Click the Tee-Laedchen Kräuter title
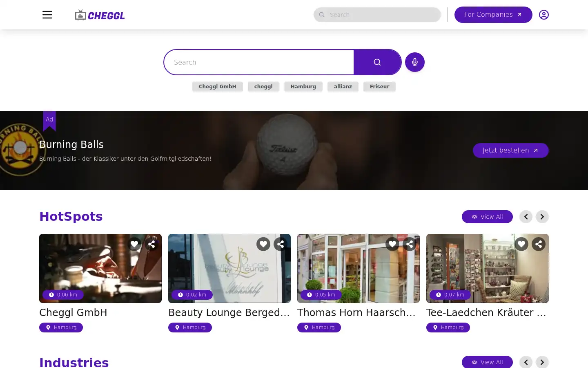This screenshot has height=368, width=588. coord(486,313)
